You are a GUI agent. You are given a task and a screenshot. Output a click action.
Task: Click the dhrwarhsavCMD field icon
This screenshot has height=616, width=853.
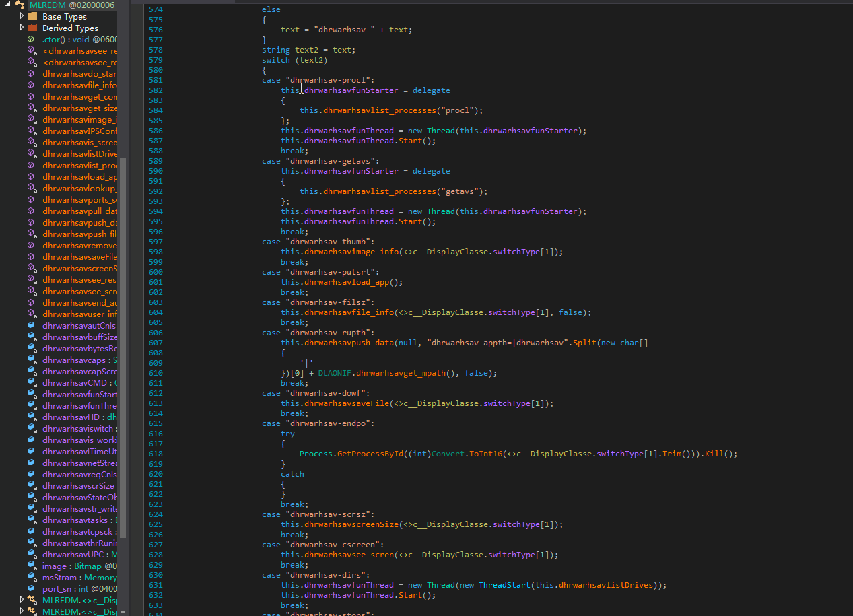click(32, 383)
